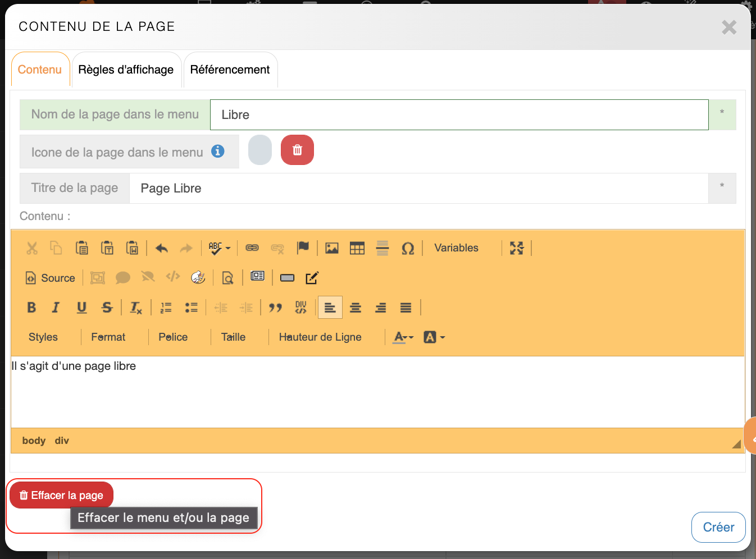The image size is (756, 559).
Task: Delete the menu icon with red trash button
Action: click(x=297, y=150)
